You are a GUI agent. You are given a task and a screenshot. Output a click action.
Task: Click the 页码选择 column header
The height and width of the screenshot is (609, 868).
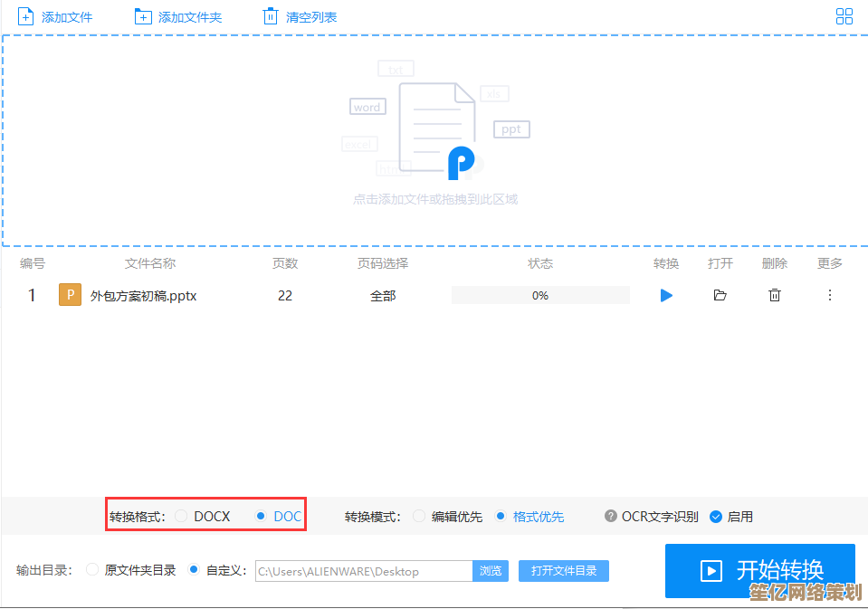383,263
